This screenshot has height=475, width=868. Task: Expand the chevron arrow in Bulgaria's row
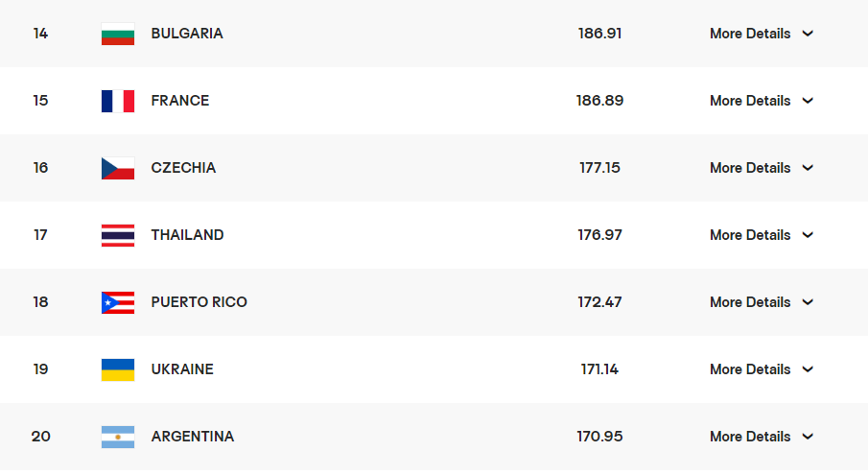808,34
